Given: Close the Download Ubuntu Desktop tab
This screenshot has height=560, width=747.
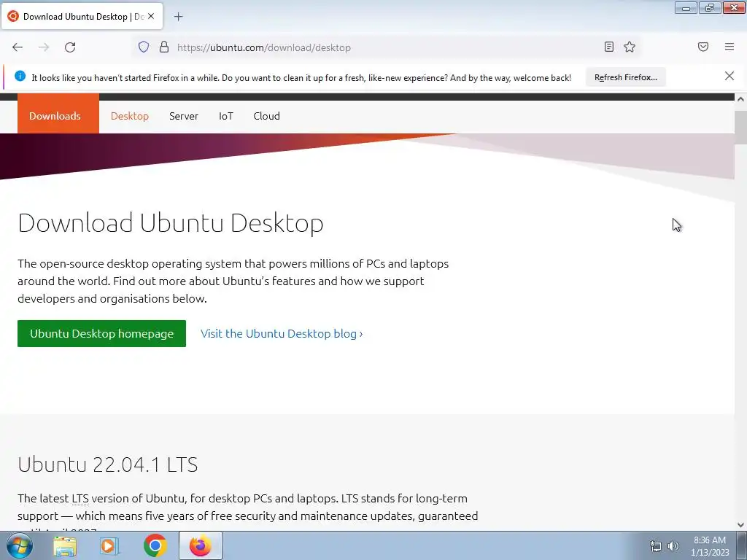Looking at the screenshot, I should coord(151,16).
